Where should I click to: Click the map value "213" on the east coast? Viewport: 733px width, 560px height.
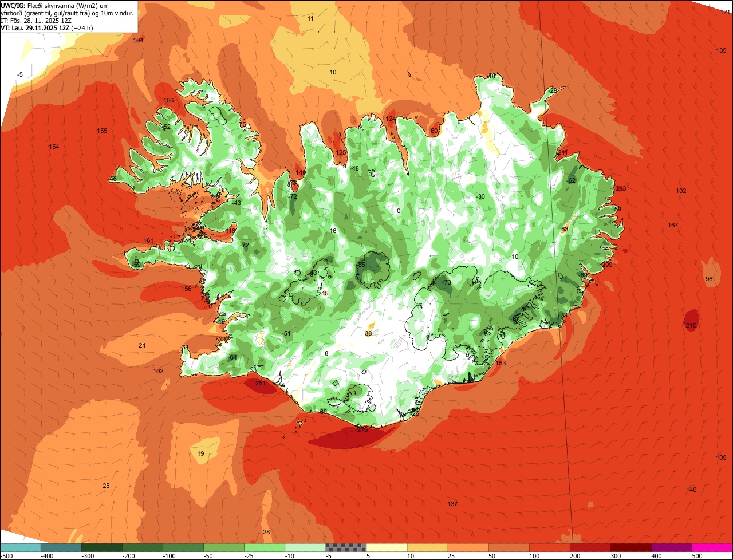(x=621, y=188)
